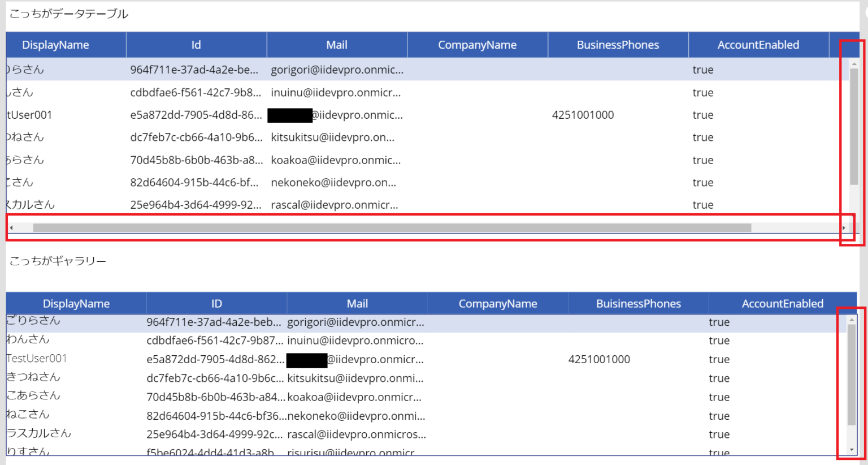The width and height of the screenshot is (868, 465).
Task: Click true in the data table gorigori row
Action: click(703, 70)
